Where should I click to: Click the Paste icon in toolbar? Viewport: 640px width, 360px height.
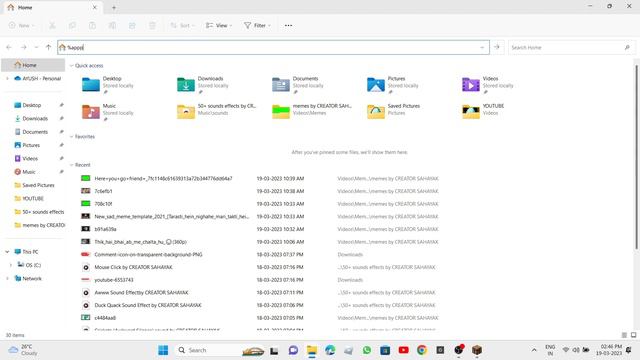point(92,25)
